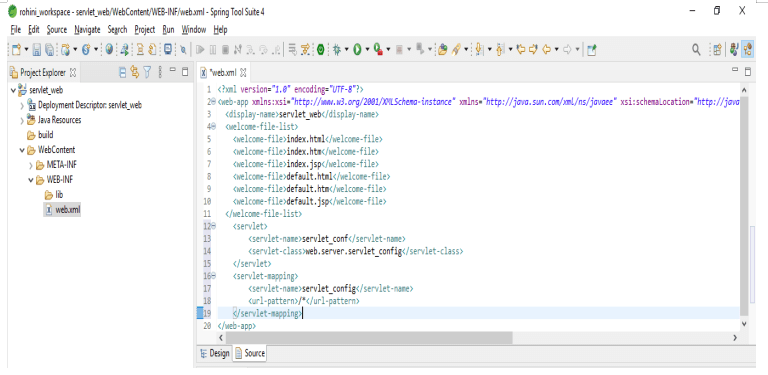Collapse the WEB-INF folder

click(30, 180)
